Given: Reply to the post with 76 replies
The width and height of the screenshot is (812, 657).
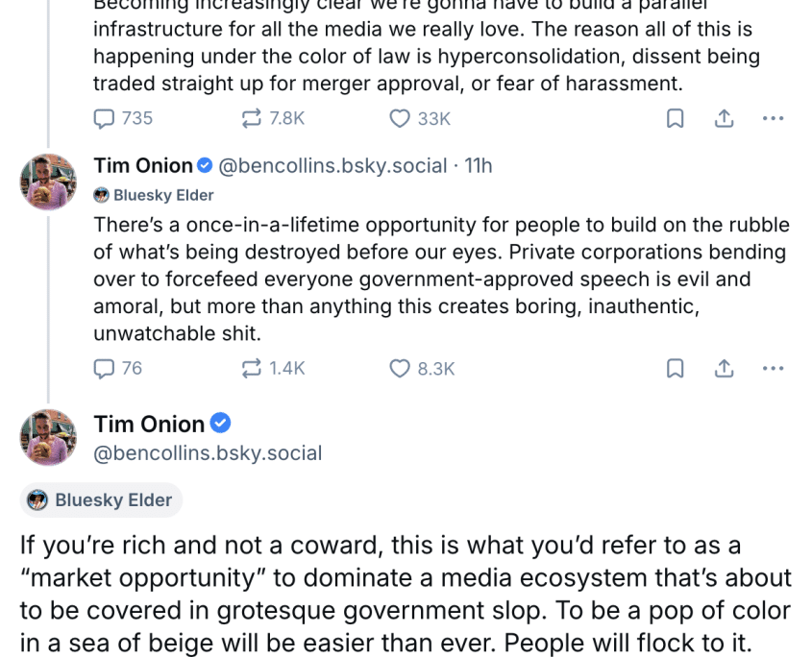Looking at the screenshot, I should tap(104, 368).
